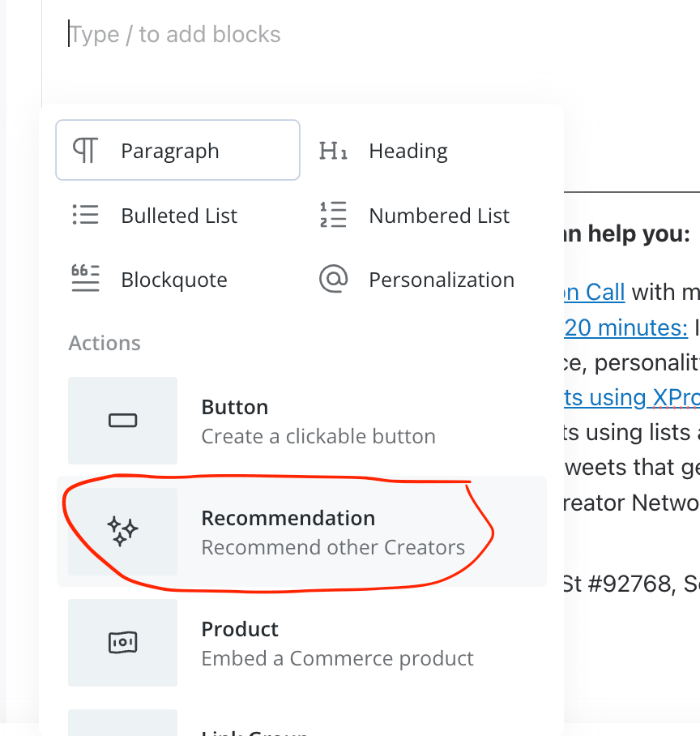Viewport: 700px width, 736px height.
Task: Select Recommendation: Recommend other Creators
Action: coord(301,532)
